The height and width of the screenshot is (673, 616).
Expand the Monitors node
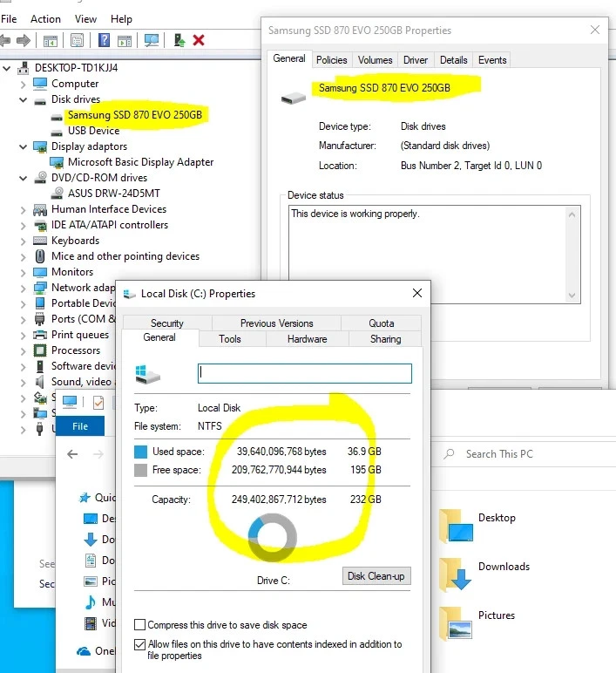[24, 272]
